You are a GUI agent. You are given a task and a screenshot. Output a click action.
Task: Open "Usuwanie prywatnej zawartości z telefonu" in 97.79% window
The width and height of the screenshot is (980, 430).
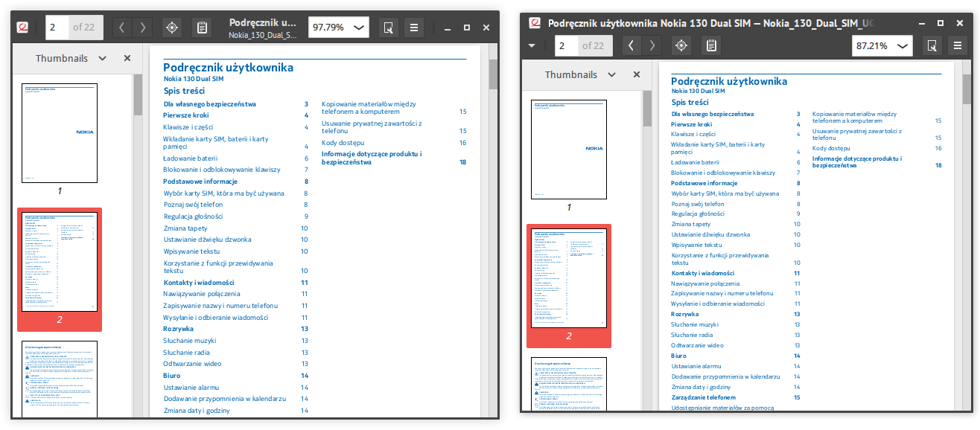coord(372,127)
